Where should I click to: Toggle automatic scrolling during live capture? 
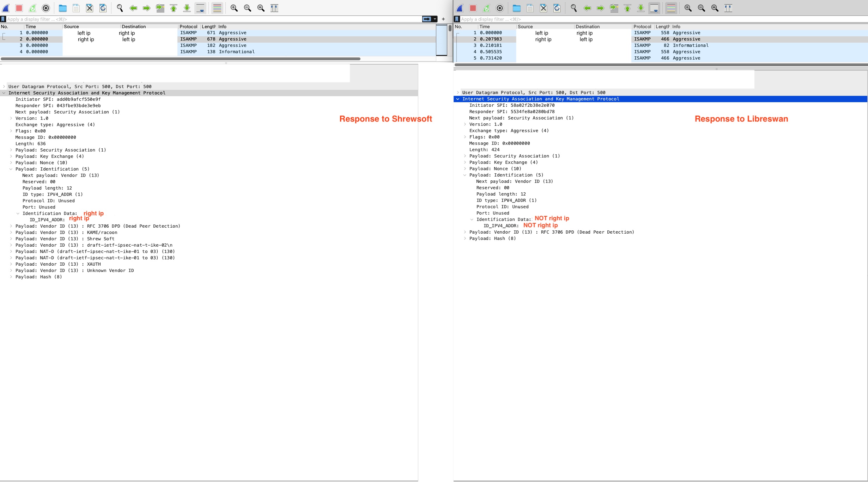click(200, 8)
